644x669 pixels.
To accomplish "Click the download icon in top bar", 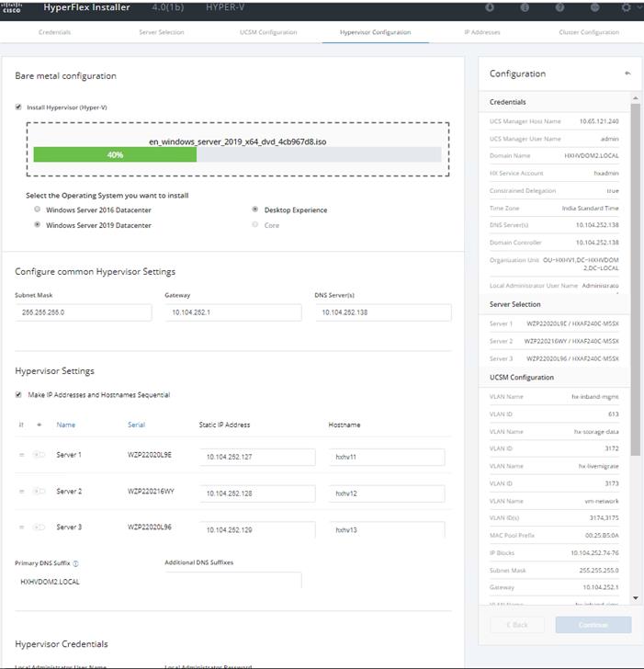I will tap(490, 7).
